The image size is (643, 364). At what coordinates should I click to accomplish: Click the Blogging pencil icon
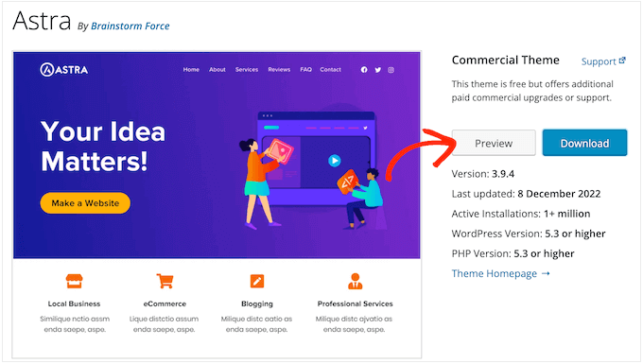257,281
